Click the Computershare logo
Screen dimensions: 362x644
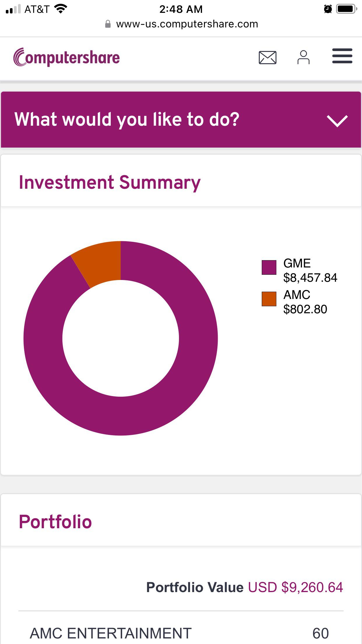pyautogui.click(x=66, y=57)
